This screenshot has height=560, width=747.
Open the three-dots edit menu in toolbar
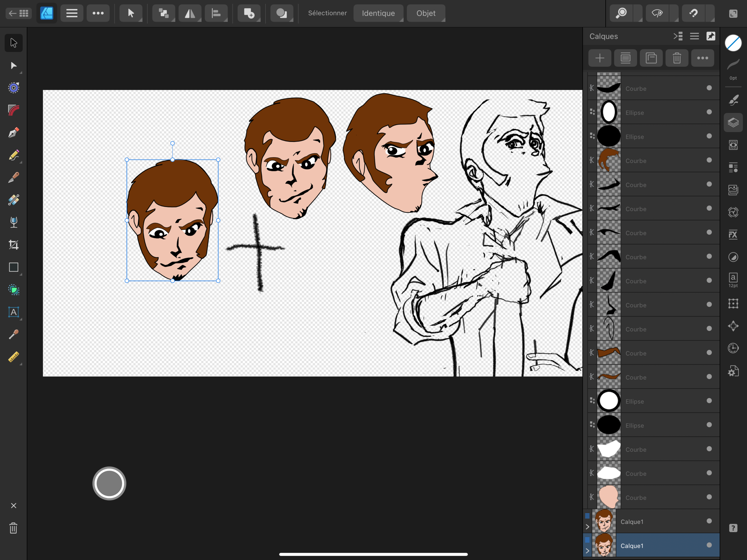98,13
